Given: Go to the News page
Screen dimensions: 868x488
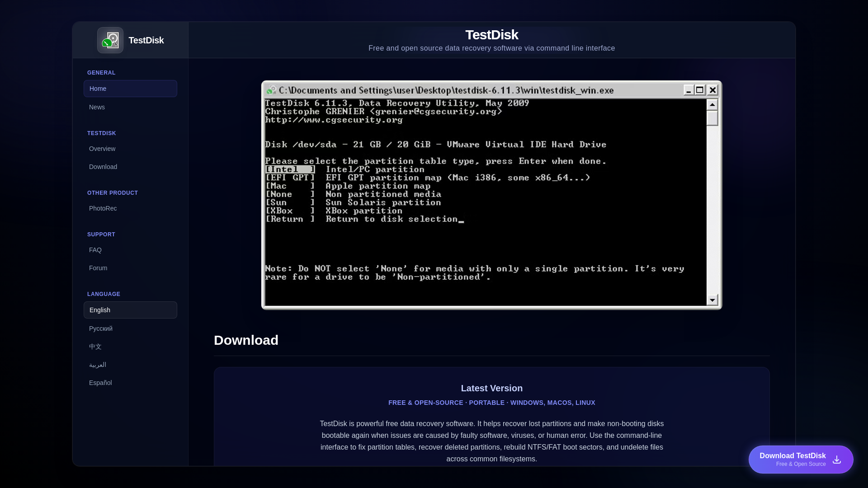Looking at the screenshot, I should (130, 107).
